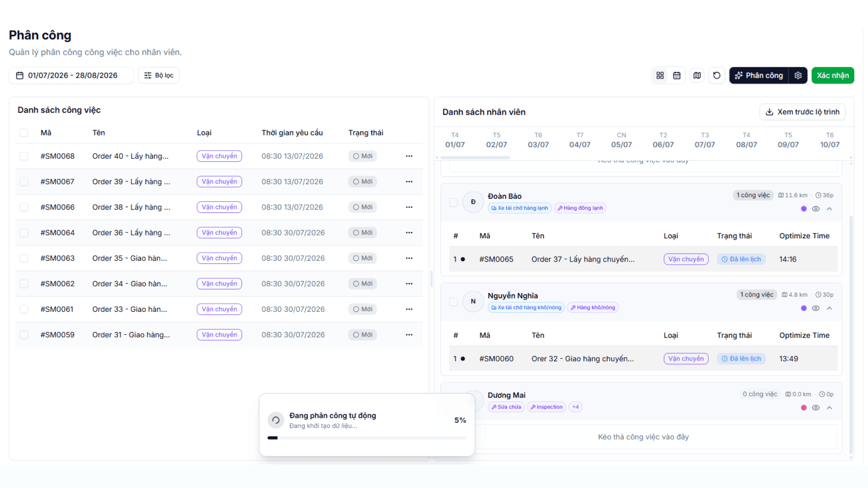Click the loading spinner in progress popup

[x=276, y=420]
